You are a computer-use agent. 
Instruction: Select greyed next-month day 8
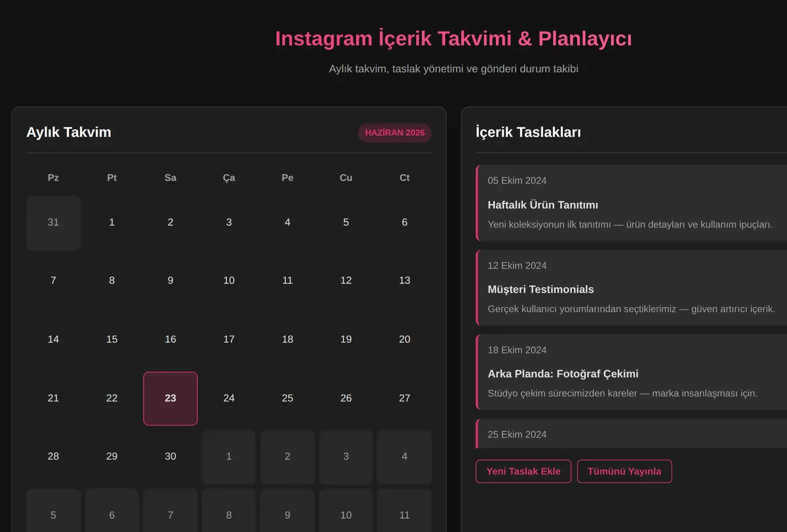229,510
